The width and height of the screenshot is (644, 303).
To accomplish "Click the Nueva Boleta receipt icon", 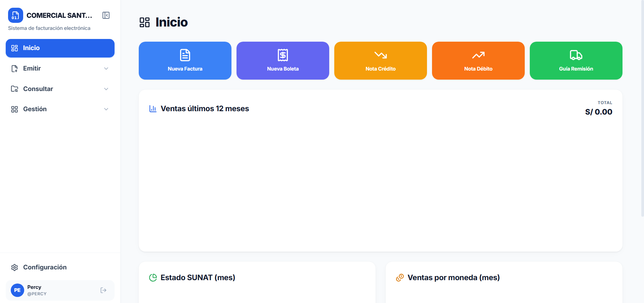I will coord(283,55).
